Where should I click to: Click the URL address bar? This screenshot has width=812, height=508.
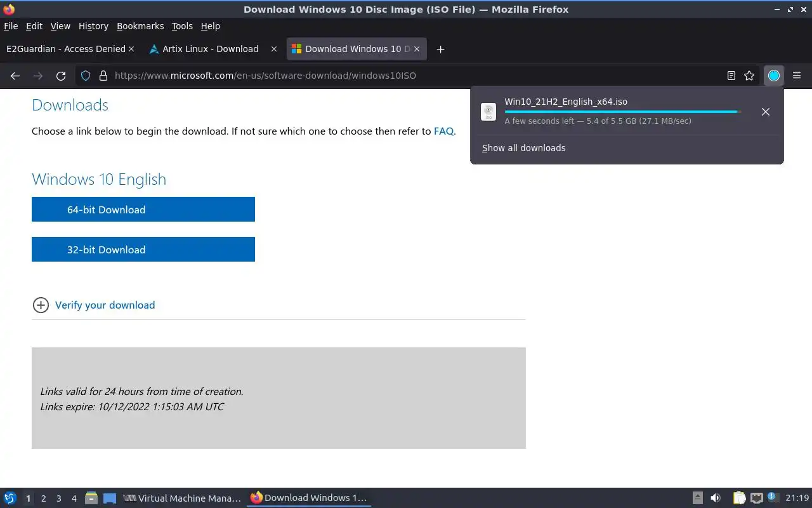pos(416,76)
